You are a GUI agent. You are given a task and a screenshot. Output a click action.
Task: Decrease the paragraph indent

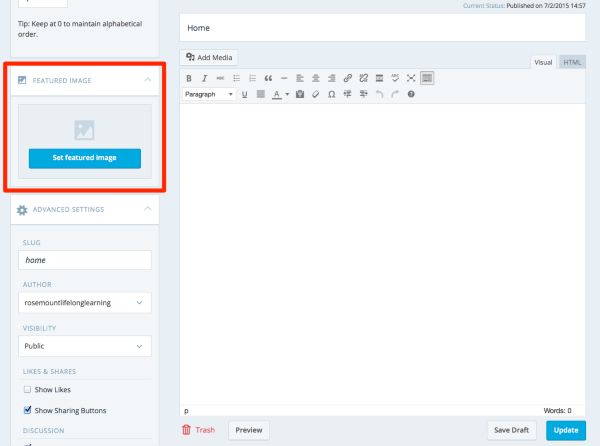pyautogui.click(x=347, y=94)
